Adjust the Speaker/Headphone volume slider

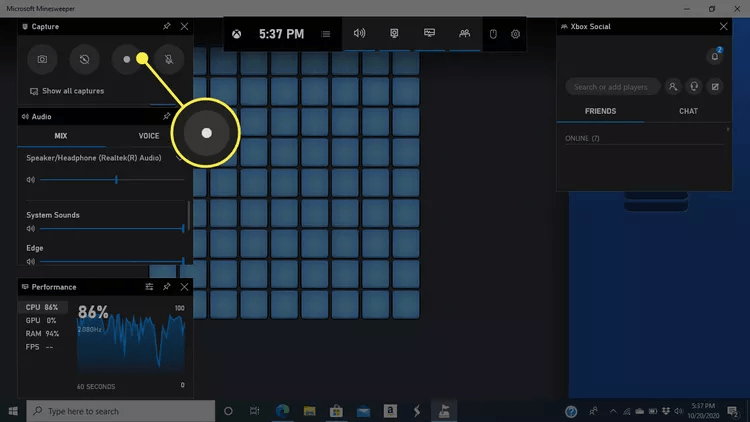[117, 180]
